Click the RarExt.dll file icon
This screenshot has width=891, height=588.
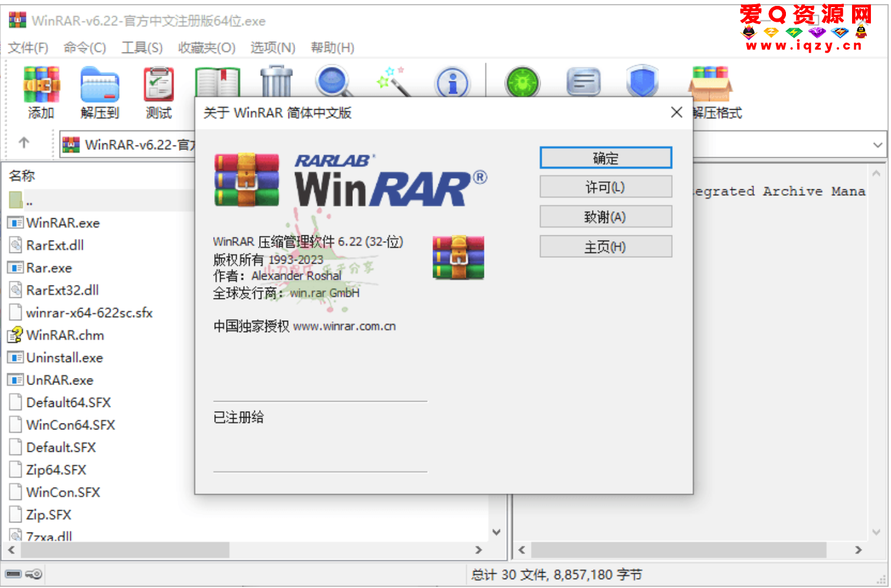coord(16,245)
